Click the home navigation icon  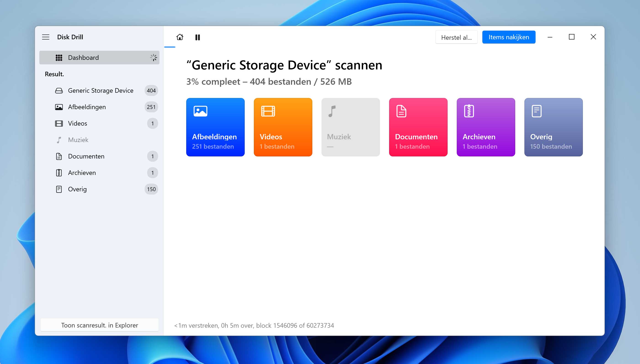[179, 37]
